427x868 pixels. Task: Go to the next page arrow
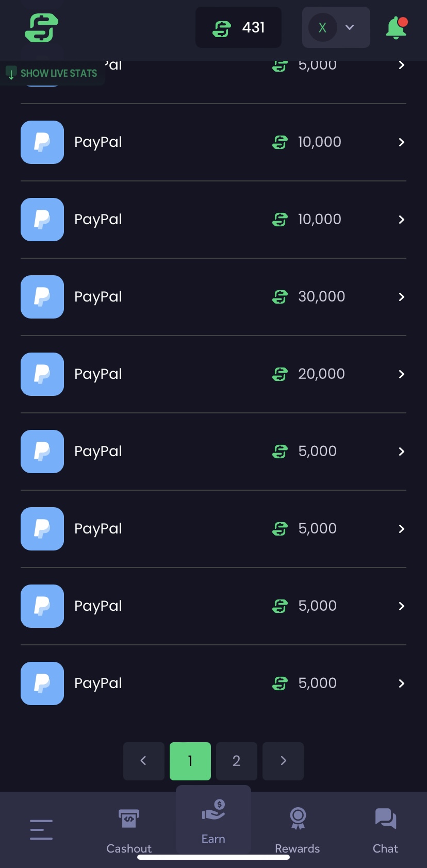[x=283, y=761]
